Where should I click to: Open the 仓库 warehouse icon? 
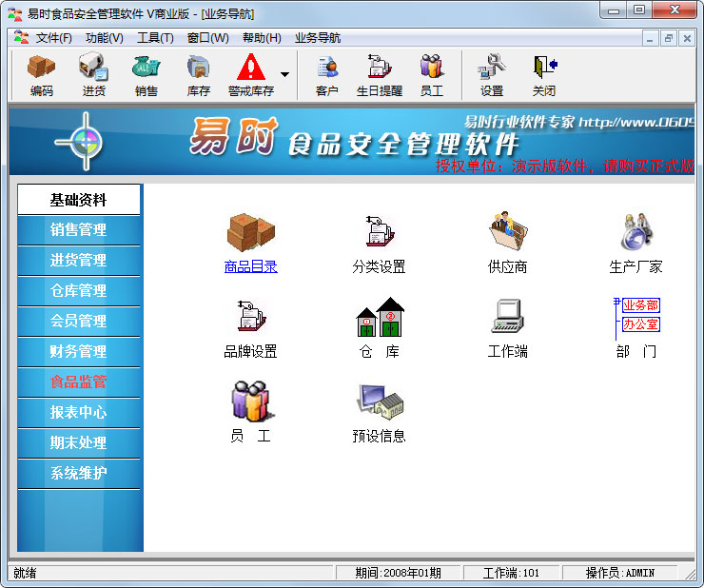point(380,317)
